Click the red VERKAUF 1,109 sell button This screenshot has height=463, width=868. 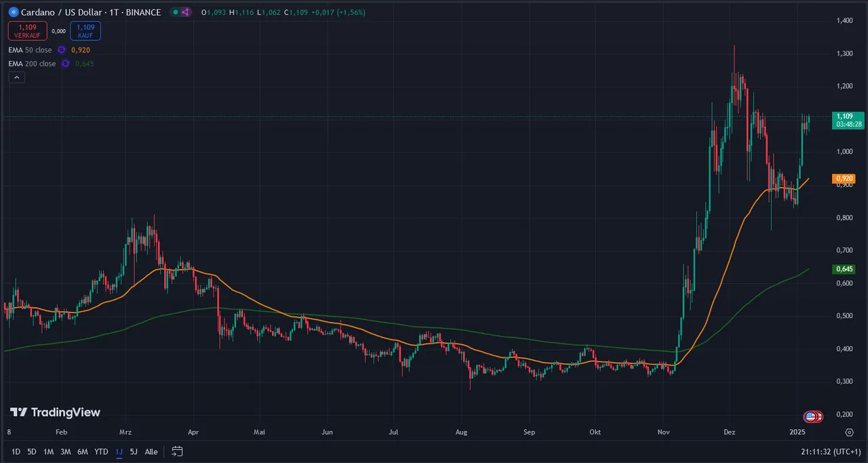(27, 31)
